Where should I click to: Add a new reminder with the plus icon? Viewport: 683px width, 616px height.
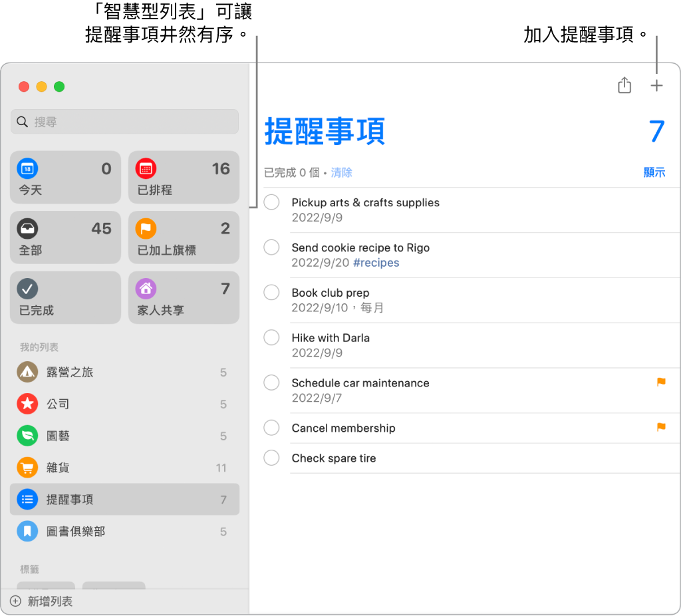tap(656, 85)
